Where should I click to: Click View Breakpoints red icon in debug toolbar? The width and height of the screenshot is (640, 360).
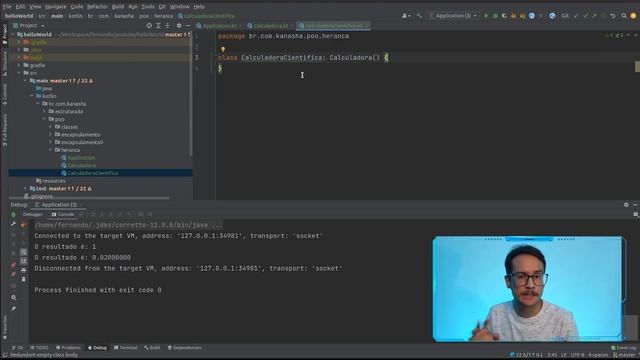13,265
